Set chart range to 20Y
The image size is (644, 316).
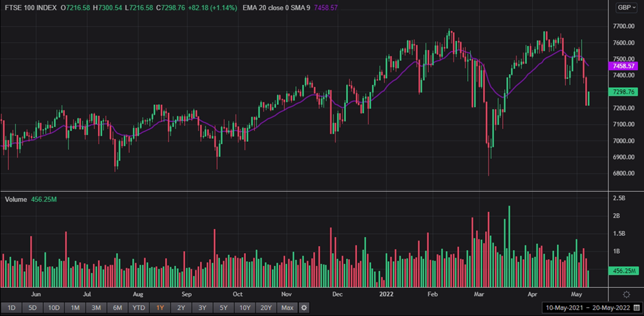pos(266,307)
